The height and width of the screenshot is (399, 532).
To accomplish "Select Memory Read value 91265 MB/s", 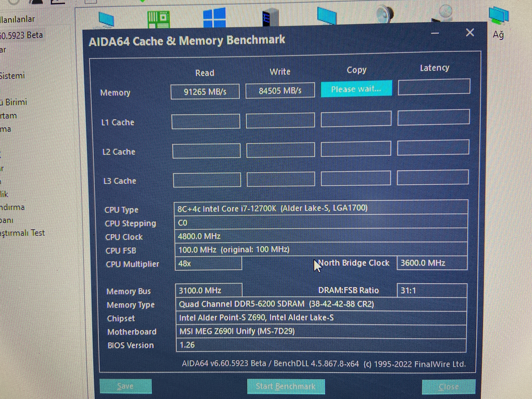I will [205, 92].
